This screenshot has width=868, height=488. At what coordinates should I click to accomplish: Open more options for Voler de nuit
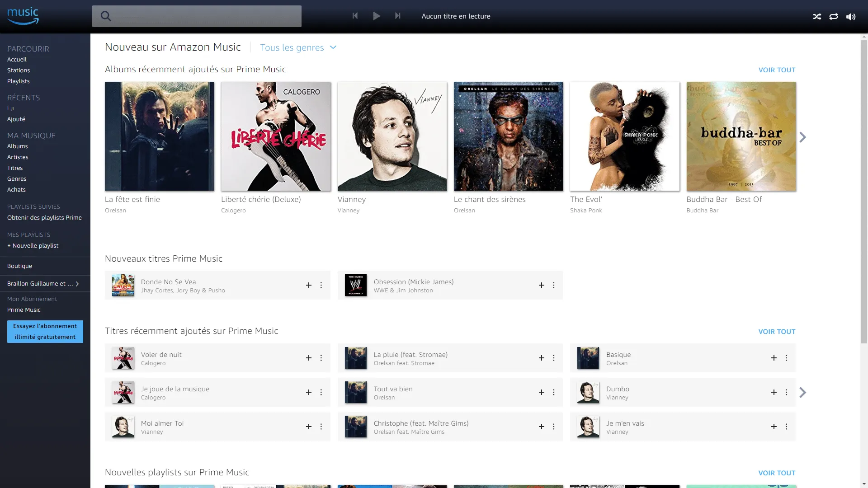pos(321,358)
